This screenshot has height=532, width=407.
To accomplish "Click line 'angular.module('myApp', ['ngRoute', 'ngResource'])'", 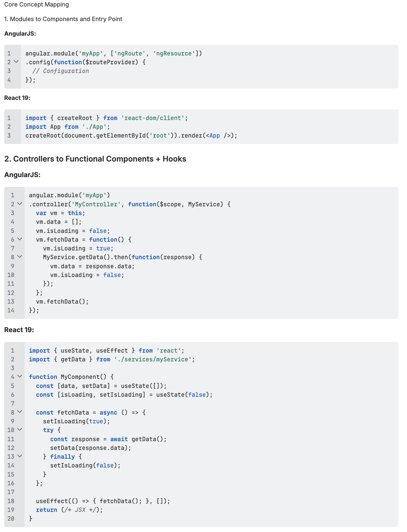I will coord(114,54).
